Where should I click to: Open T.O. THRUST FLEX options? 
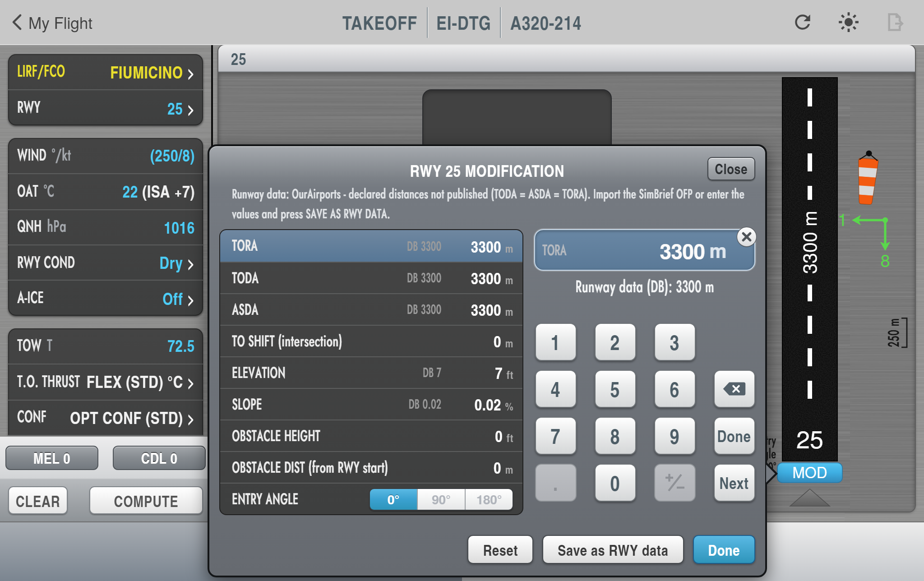(106, 382)
